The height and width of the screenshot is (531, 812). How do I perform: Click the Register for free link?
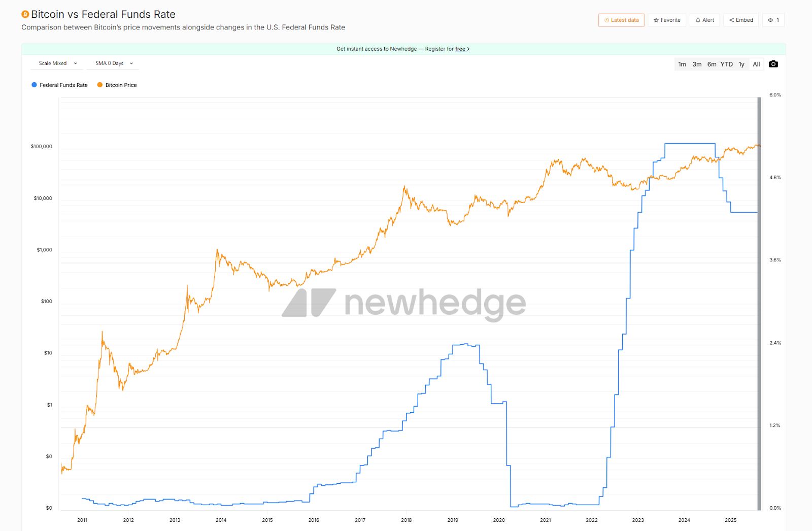click(x=445, y=49)
